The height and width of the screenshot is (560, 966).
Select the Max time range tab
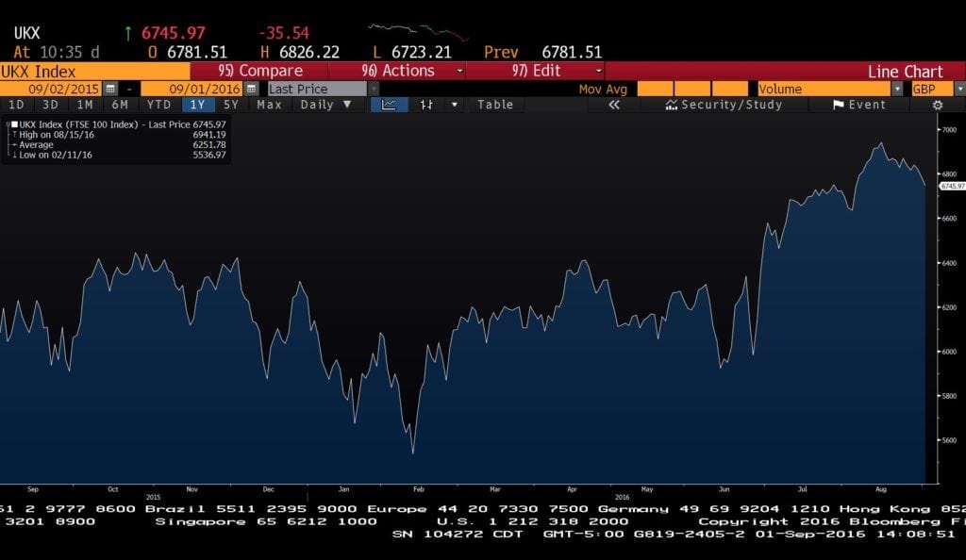[269, 105]
